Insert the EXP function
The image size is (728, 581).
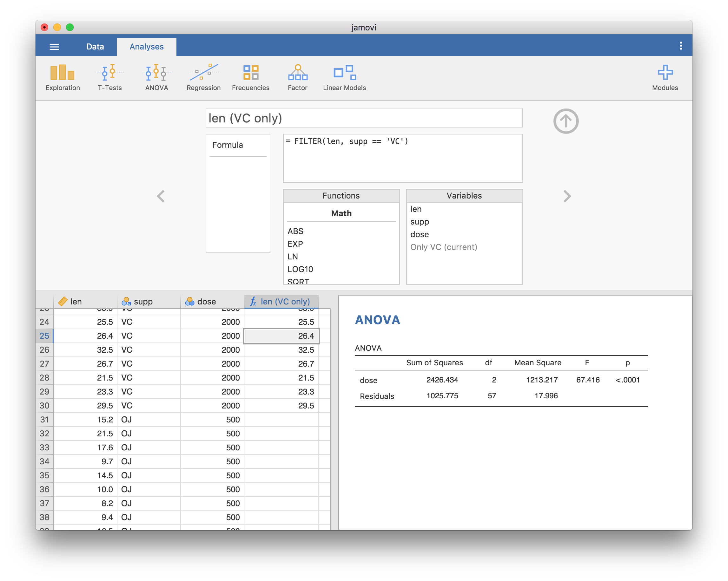295,244
